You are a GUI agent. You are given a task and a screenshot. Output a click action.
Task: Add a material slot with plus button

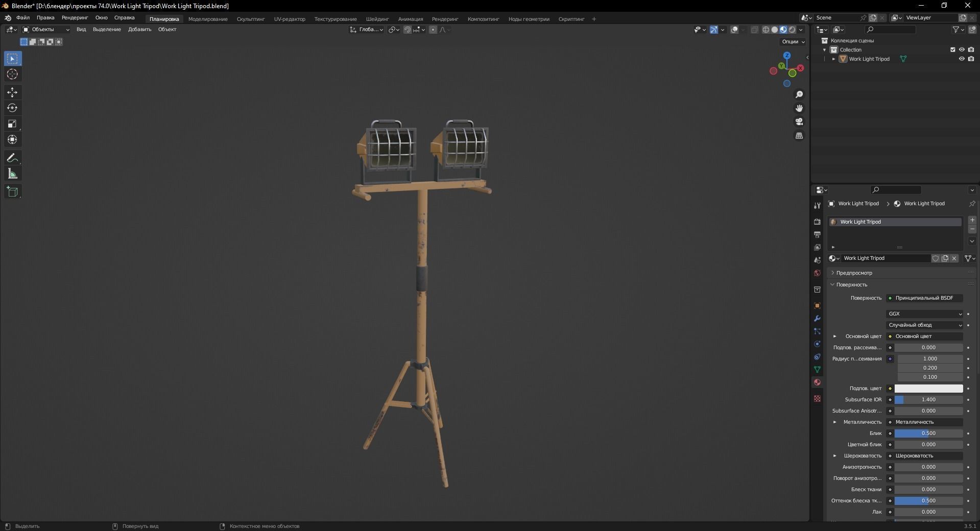click(x=972, y=220)
